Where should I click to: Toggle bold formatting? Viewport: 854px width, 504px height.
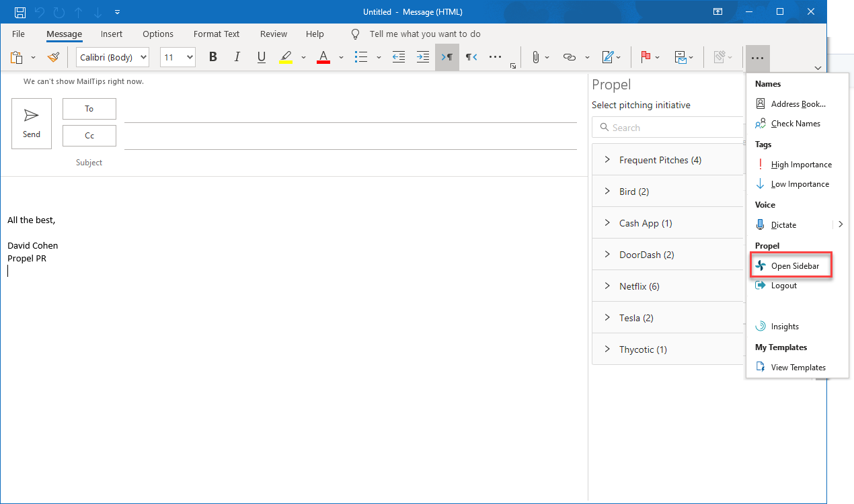coord(213,58)
